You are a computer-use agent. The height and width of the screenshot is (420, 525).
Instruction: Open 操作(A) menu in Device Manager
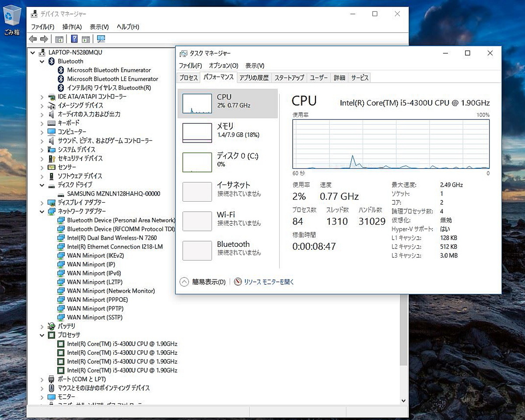[x=72, y=27]
